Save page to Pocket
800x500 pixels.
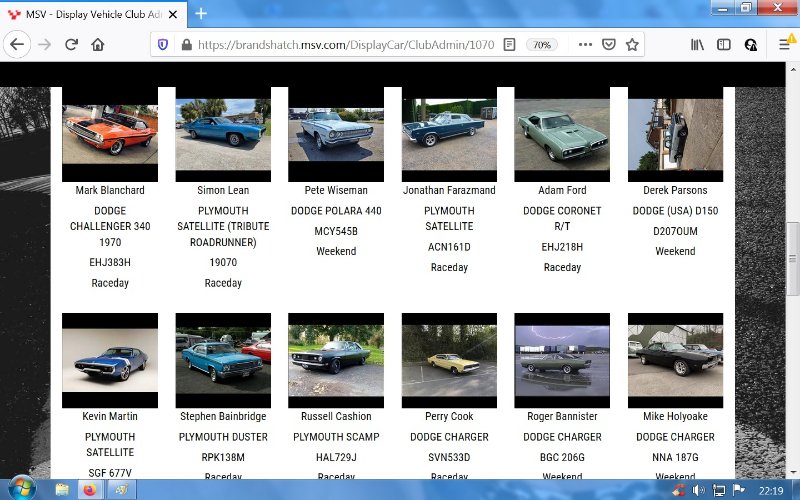click(x=608, y=45)
